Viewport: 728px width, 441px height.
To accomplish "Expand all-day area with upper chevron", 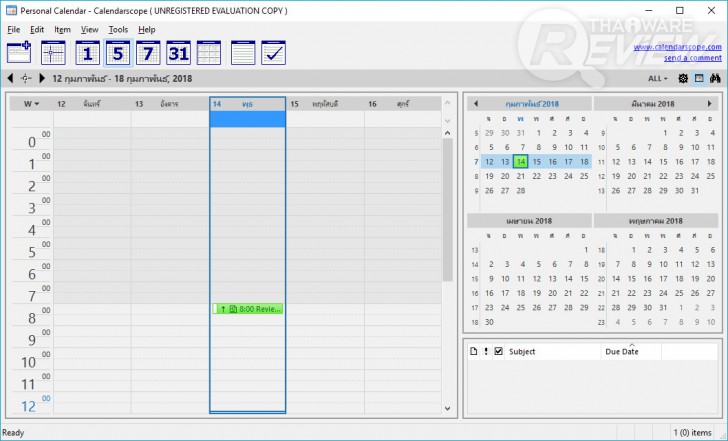I will (x=448, y=103).
